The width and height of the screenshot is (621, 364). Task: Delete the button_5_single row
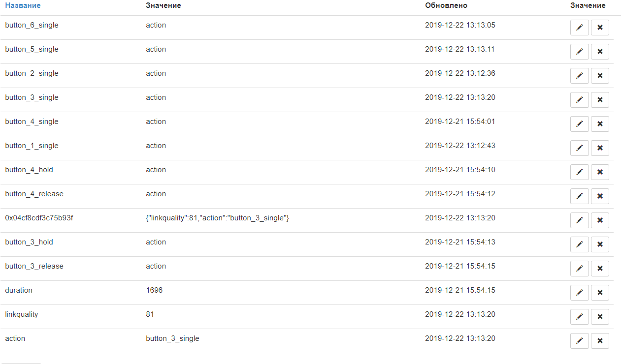tap(600, 52)
